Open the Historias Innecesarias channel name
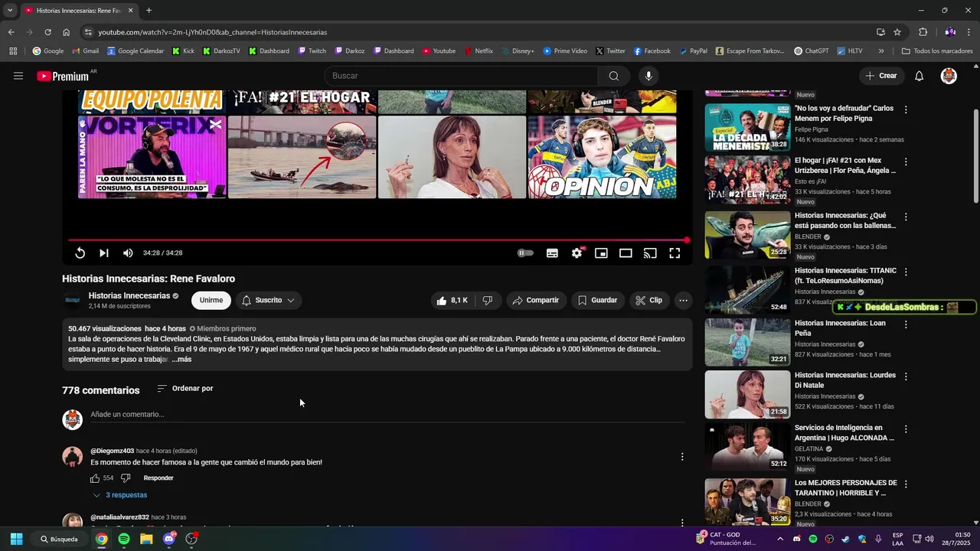 pos(129,296)
